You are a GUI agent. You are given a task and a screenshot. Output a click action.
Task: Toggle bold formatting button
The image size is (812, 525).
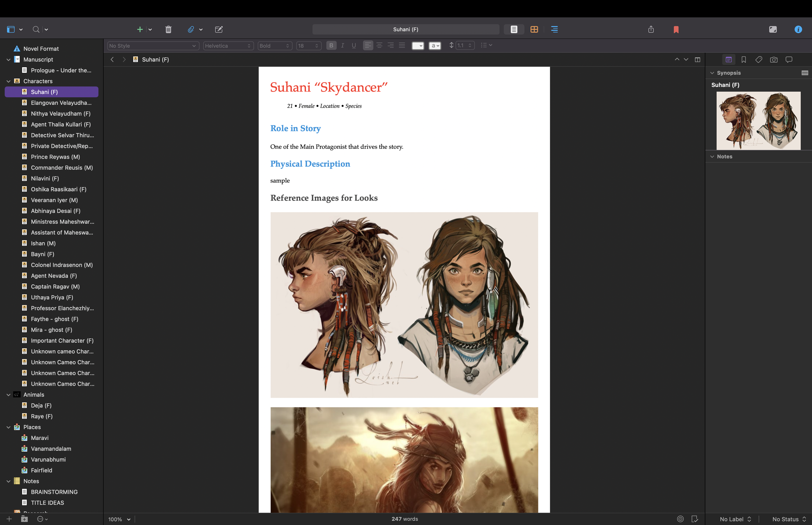331,45
